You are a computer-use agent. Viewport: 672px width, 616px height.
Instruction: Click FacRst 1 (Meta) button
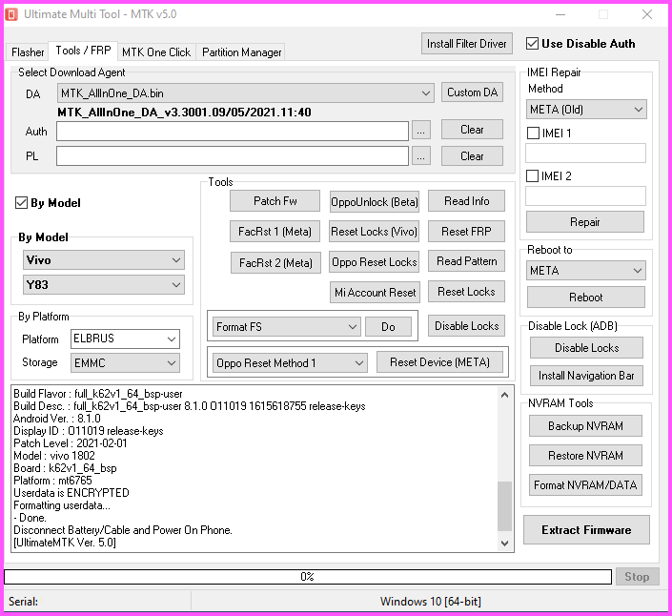coord(275,232)
